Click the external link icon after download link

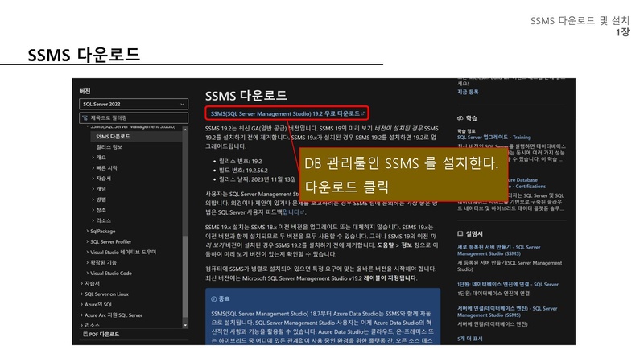(x=364, y=114)
